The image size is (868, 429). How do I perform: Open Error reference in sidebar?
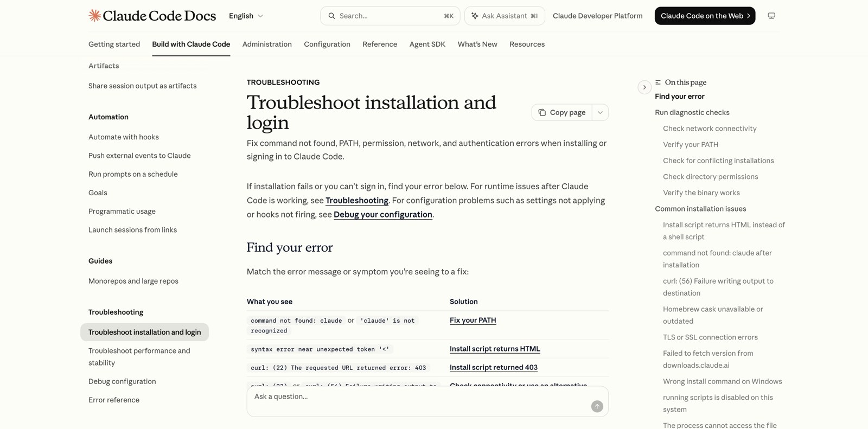[114, 400]
